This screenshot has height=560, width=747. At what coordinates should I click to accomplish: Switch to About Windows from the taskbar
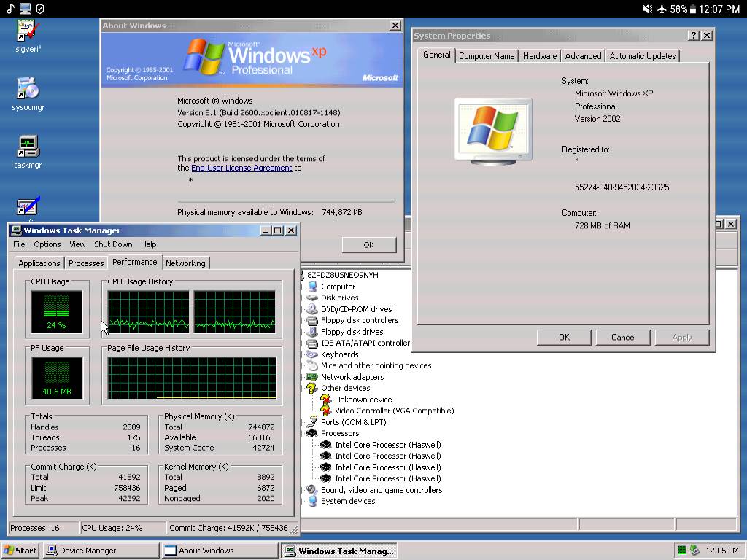[x=220, y=551]
